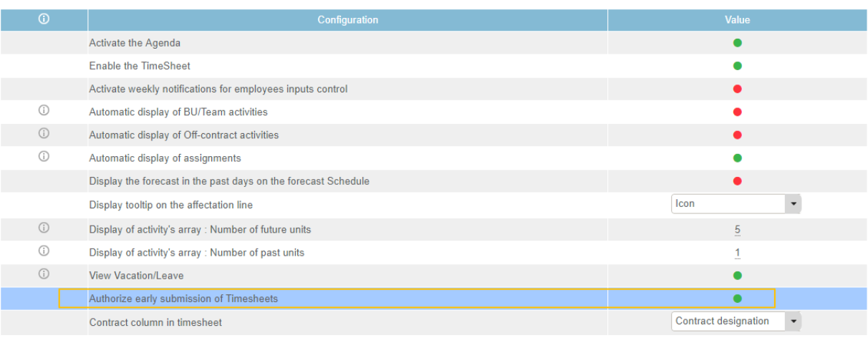Screen dimensions: 868x338
Task: Click info icon for Number of future units
Action: tap(44, 228)
